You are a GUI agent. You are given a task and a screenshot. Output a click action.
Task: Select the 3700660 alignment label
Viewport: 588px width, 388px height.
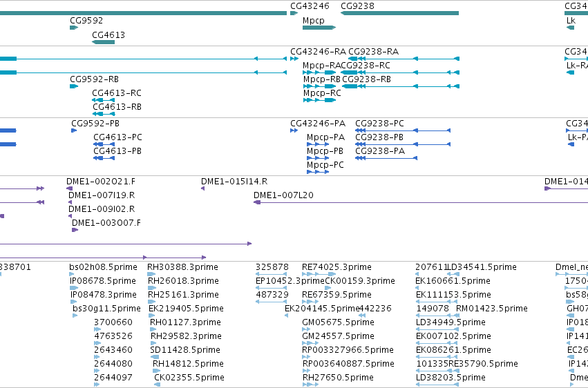(113, 323)
